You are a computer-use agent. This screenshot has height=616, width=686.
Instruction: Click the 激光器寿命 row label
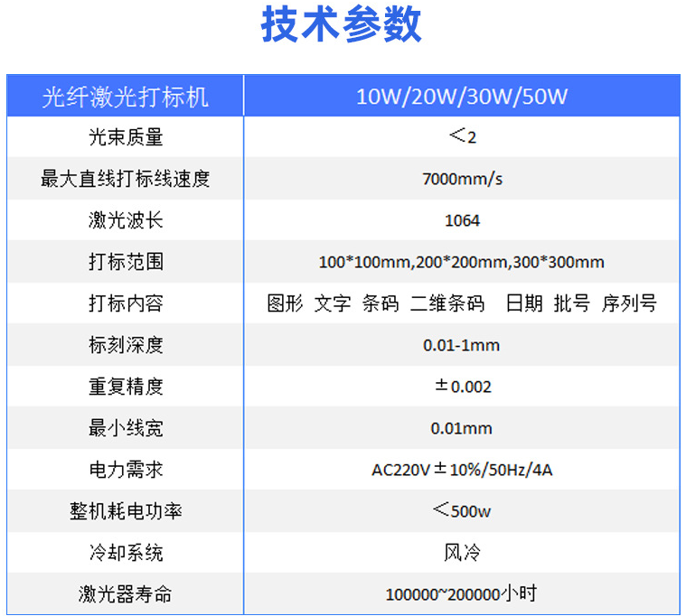pos(126,594)
